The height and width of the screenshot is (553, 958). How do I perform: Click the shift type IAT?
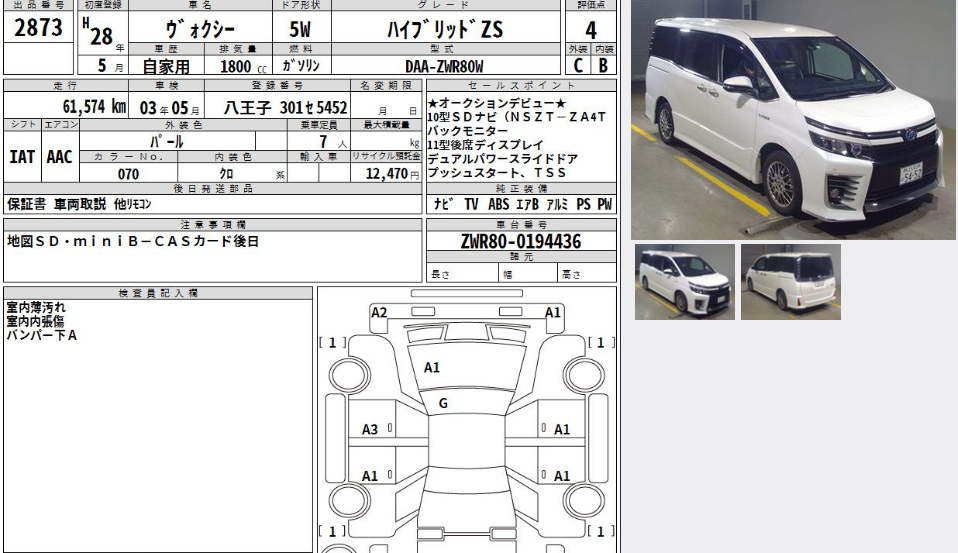pos(22,157)
